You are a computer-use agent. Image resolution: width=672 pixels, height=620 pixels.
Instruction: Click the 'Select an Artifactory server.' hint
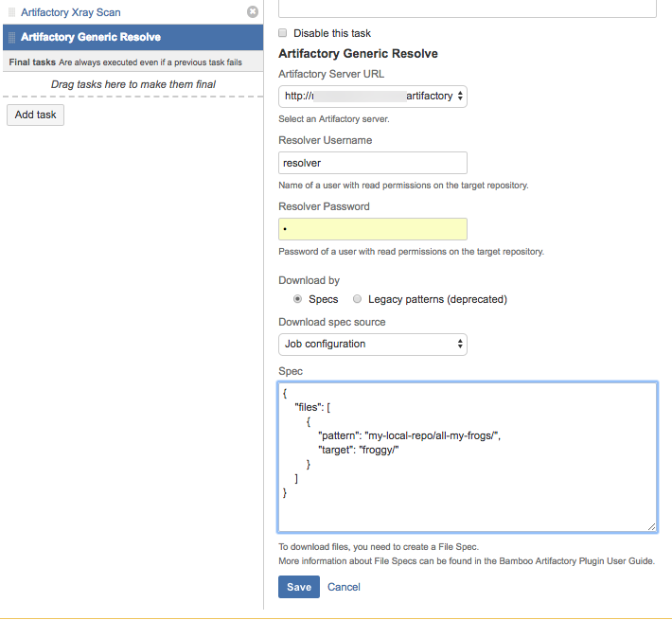point(334,119)
